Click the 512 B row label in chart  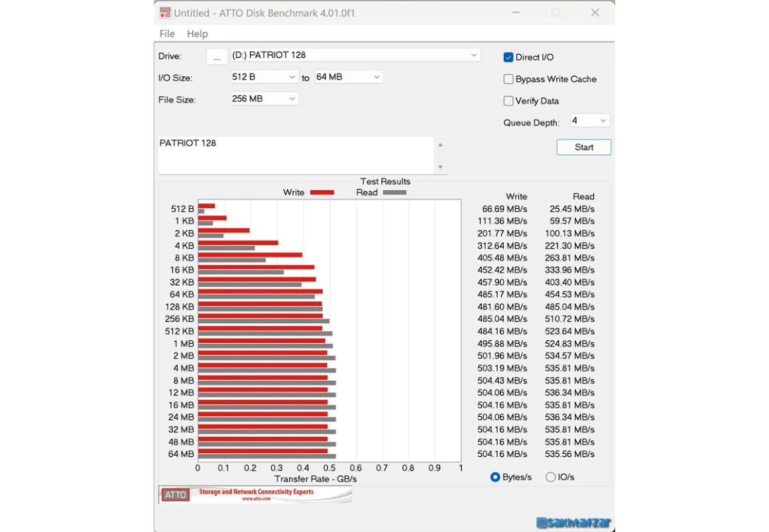pos(182,209)
